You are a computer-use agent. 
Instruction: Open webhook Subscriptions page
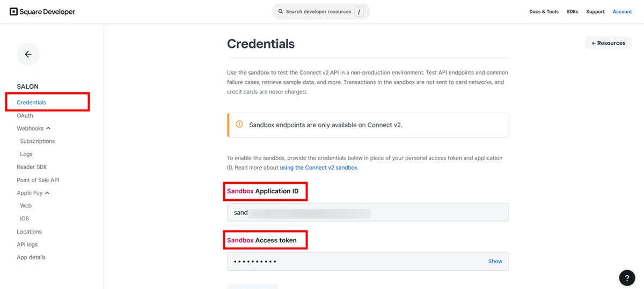pyautogui.click(x=38, y=141)
